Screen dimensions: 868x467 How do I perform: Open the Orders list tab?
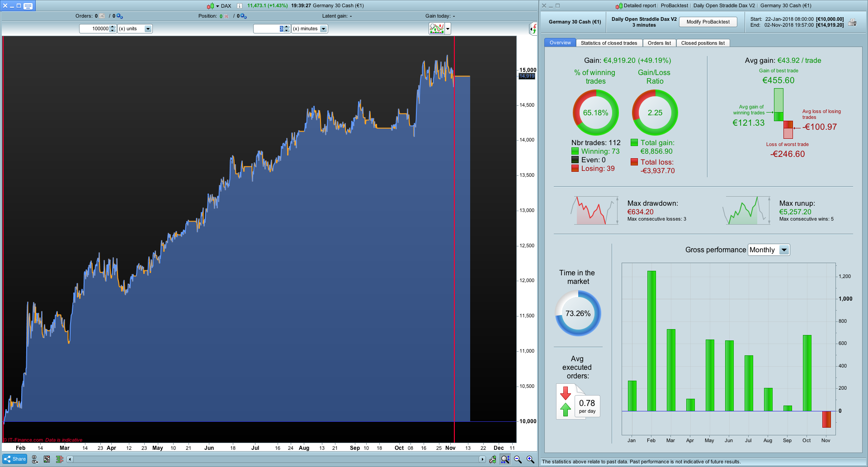click(x=659, y=43)
